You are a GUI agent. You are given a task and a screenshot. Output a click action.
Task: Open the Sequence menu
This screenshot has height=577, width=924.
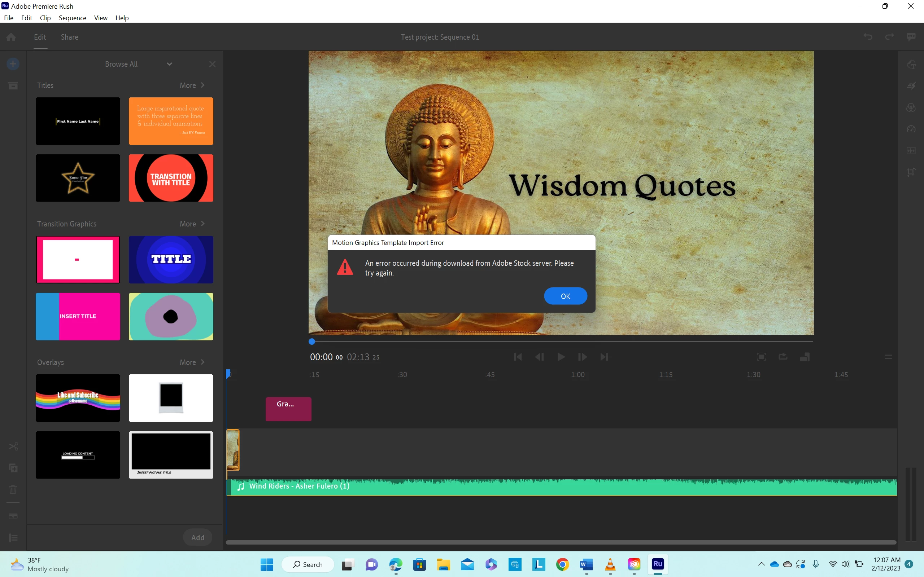pyautogui.click(x=72, y=18)
